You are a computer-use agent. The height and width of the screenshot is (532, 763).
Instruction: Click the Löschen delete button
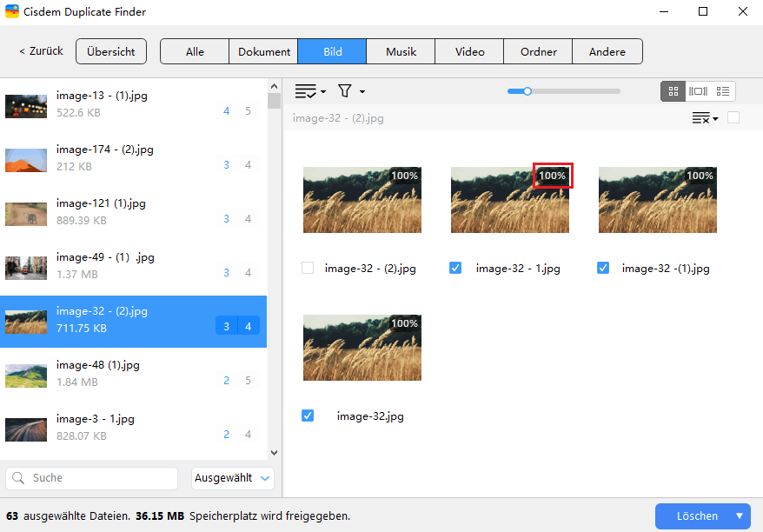tap(697, 516)
